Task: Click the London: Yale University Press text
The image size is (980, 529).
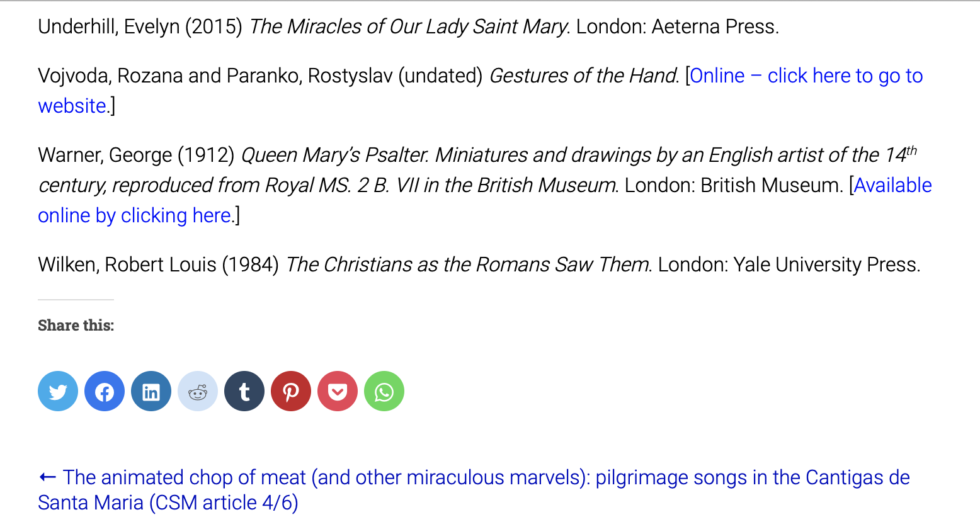Action: [x=789, y=264]
